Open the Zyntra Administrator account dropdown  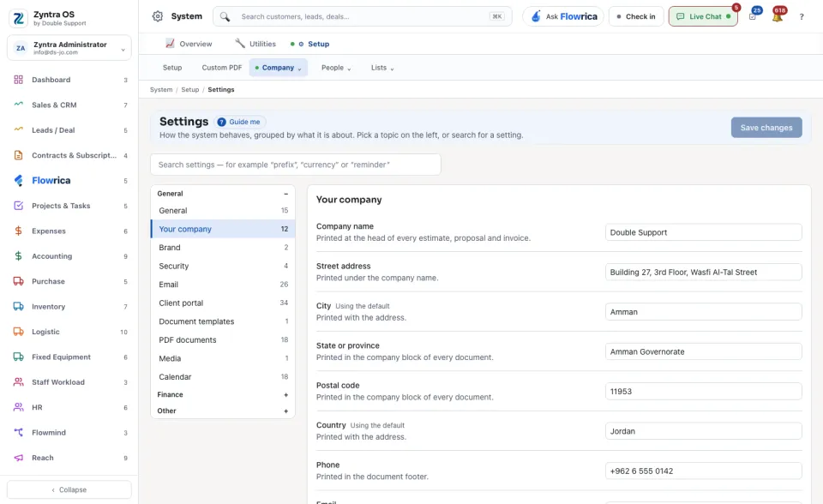pyautogui.click(x=69, y=48)
